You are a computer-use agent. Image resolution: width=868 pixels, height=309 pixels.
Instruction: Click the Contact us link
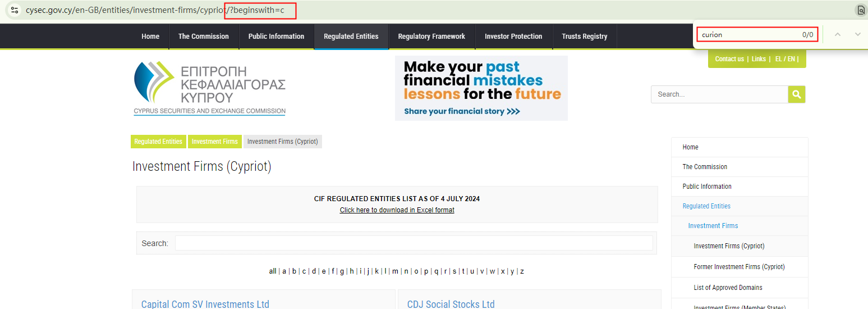pos(729,59)
